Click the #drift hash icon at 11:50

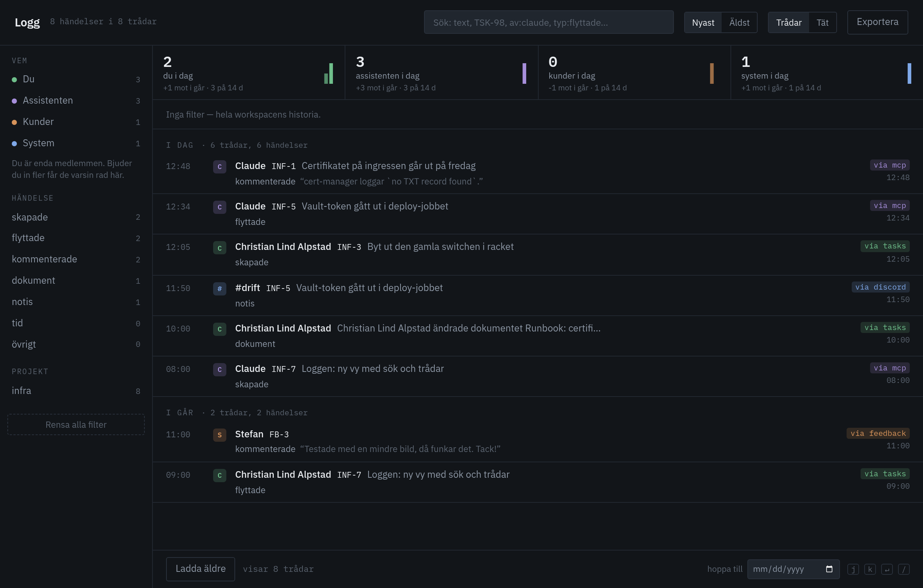(x=220, y=288)
